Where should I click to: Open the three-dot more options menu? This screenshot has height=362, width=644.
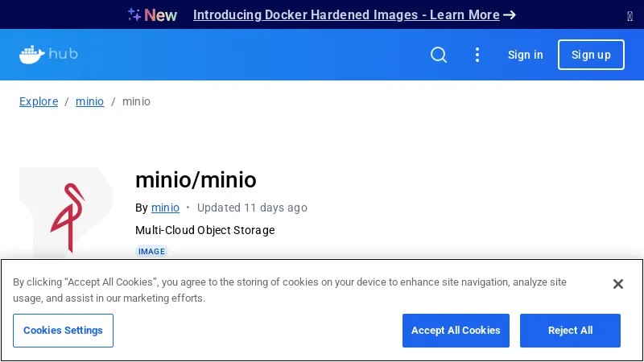pos(477,55)
